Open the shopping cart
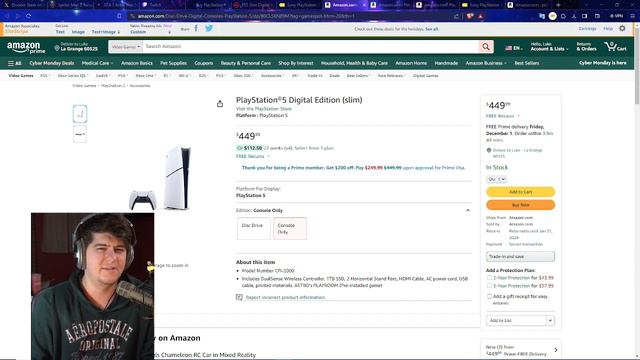The height and width of the screenshot is (360, 640). click(616, 47)
